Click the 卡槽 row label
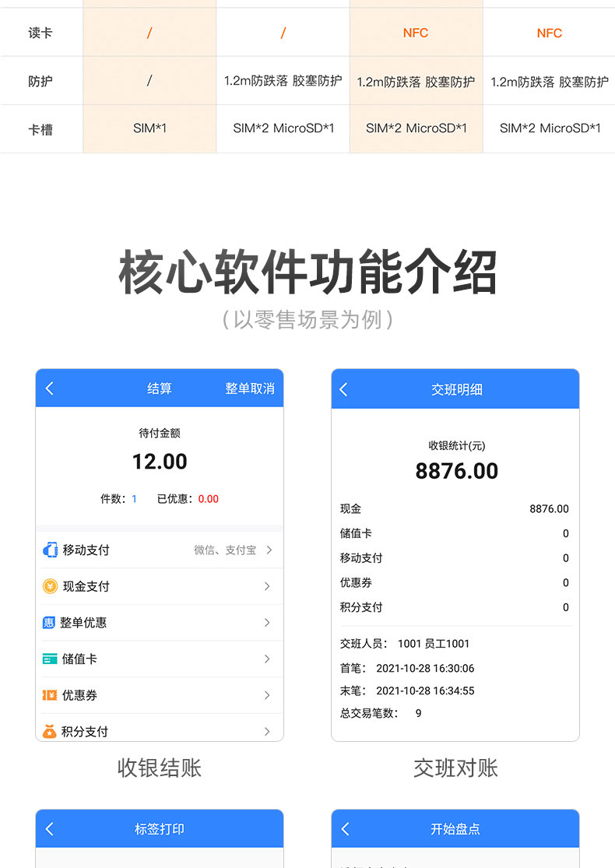Screen dimensions: 615x868 tap(40, 130)
